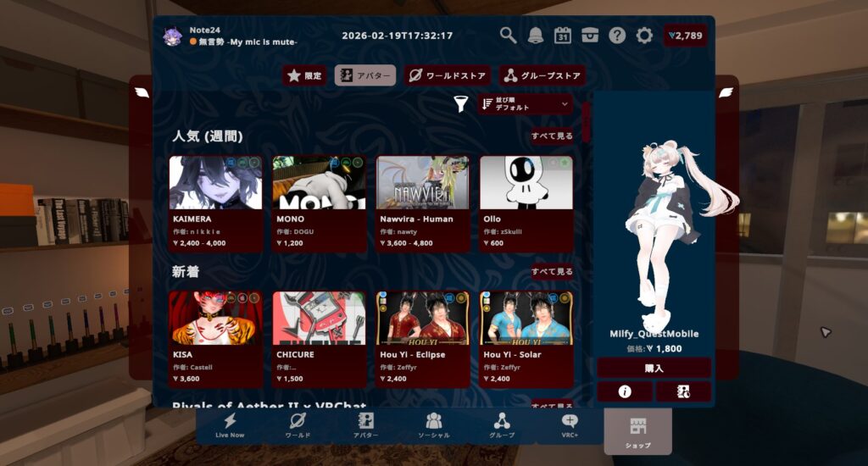Select the 限定 star tab
The width and height of the screenshot is (868, 466).
pos(304,75)
